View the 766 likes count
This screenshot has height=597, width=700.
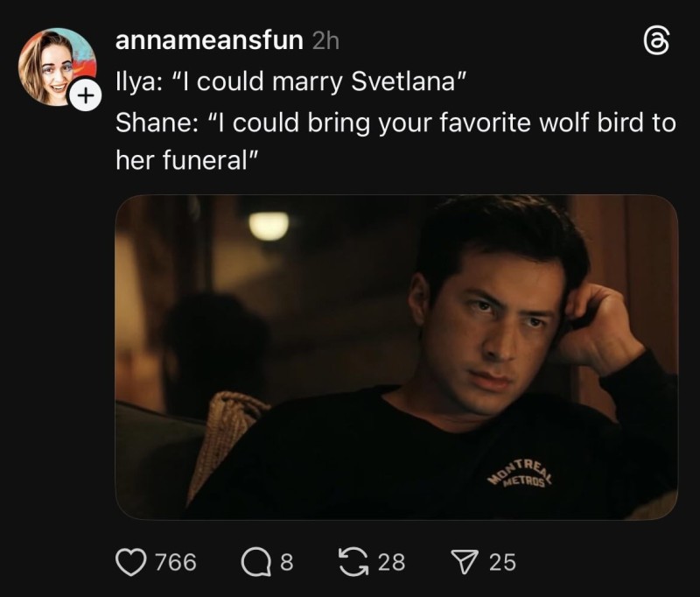tap(175, 561)
